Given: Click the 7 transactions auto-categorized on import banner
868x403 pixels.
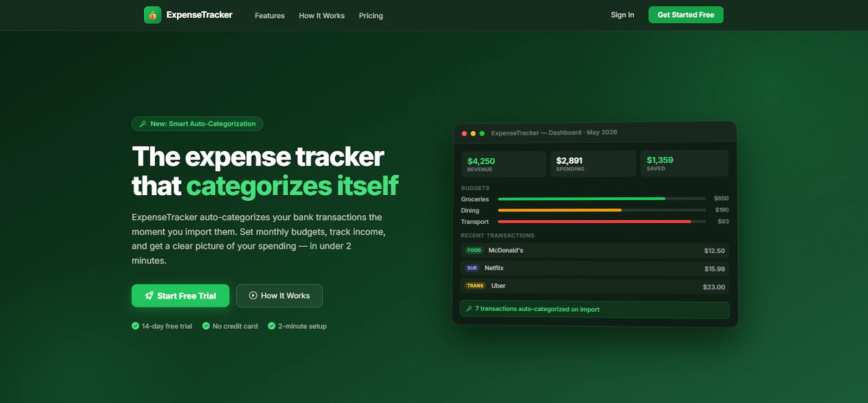Looking at the screenshot, I should [595, 310].
